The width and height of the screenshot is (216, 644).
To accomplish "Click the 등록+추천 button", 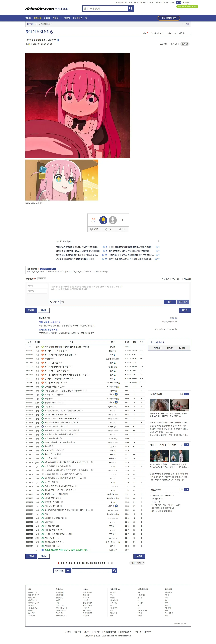I will (183, 302).
